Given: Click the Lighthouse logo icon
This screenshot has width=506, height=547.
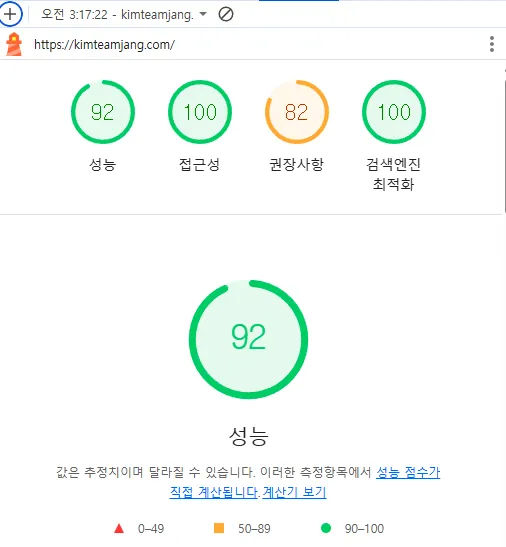Looking at the screenshot, I should click(x=14, y=44).
